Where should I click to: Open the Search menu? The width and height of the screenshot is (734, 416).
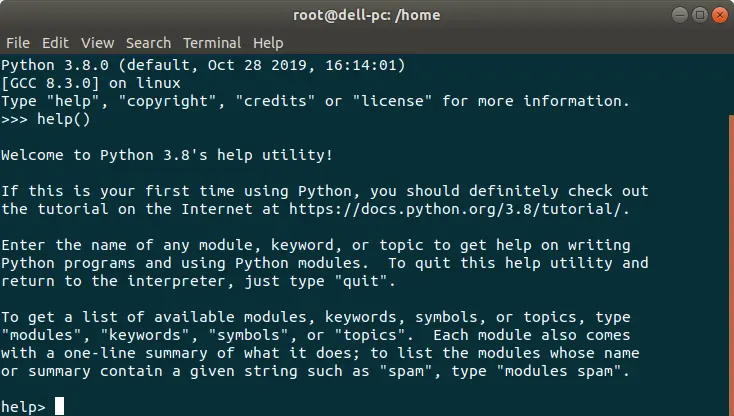coord(148,43)
